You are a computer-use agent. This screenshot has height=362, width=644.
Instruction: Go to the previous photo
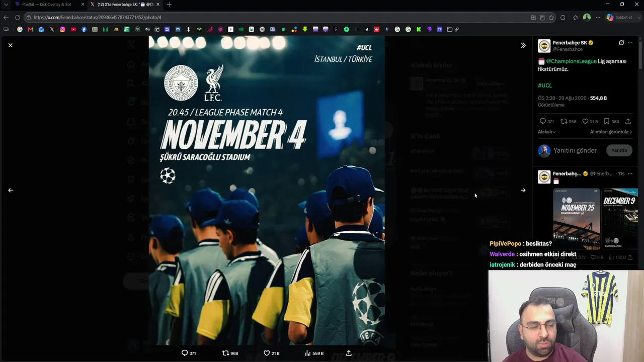[x=10, y=190]
